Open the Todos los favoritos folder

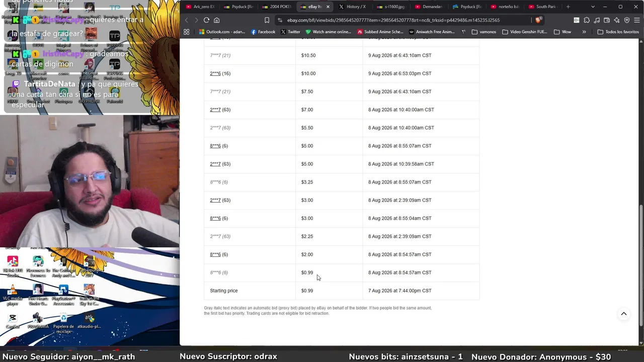[618, 32]
